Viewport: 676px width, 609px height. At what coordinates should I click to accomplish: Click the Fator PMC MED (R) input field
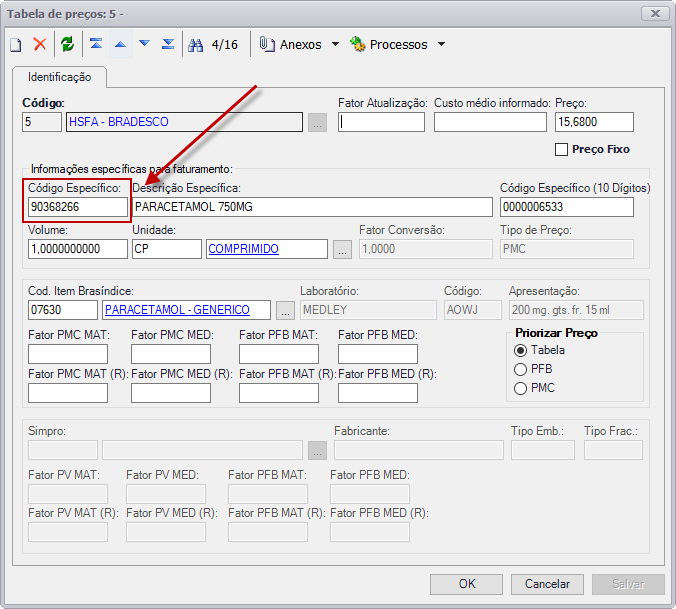tap(171, 393)
